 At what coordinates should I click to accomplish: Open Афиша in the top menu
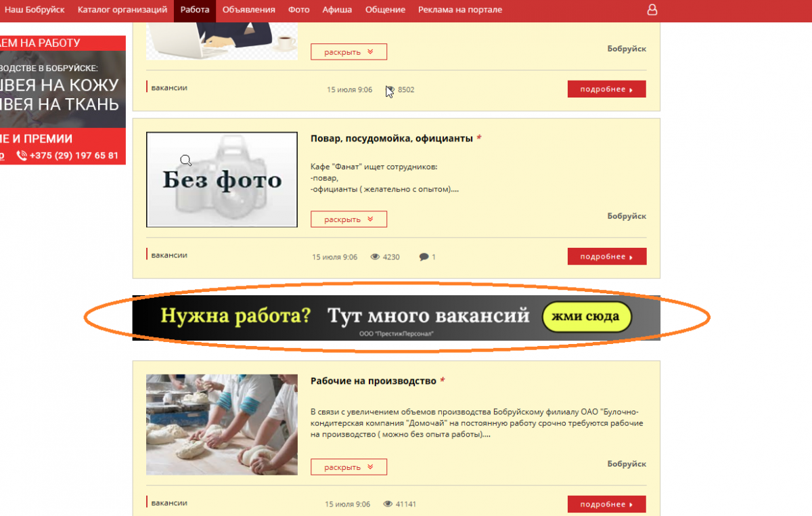coord(338,10)
